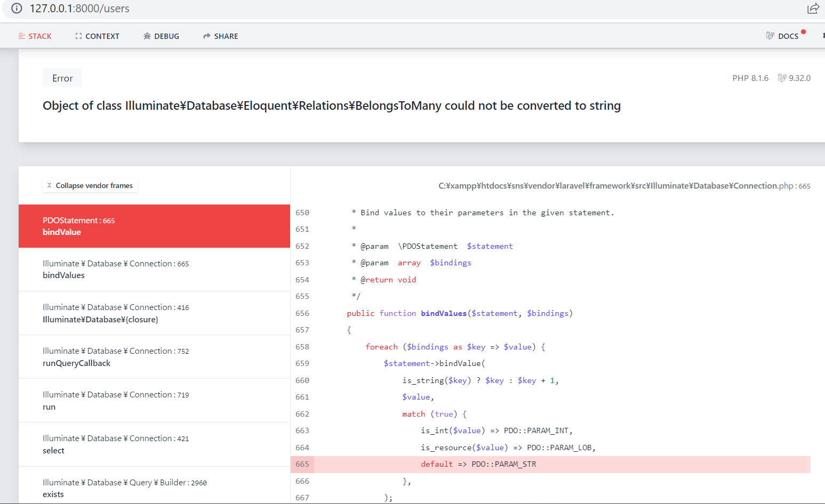
Task: Click the Laravel icon beside 9.32.0
Action: (x=782, y=78)
